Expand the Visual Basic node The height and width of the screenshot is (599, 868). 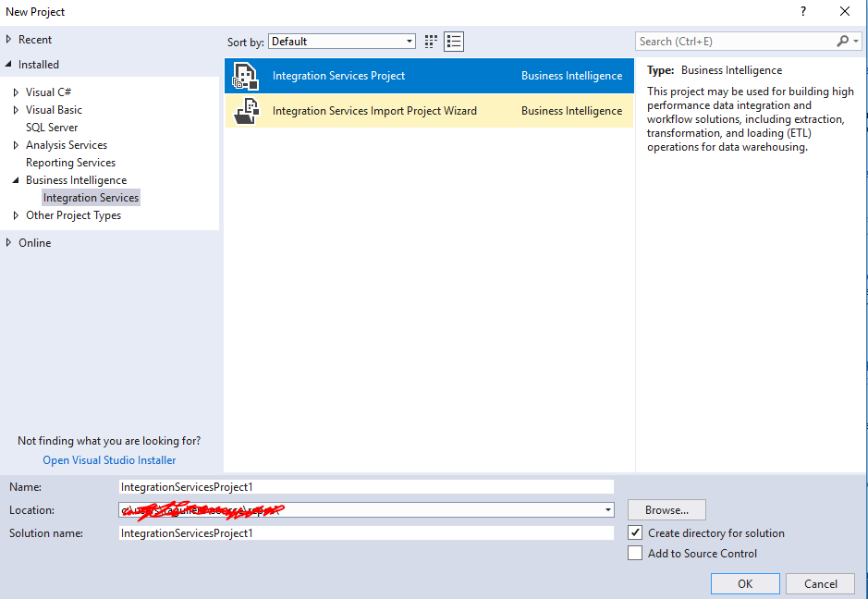[16, 110]
